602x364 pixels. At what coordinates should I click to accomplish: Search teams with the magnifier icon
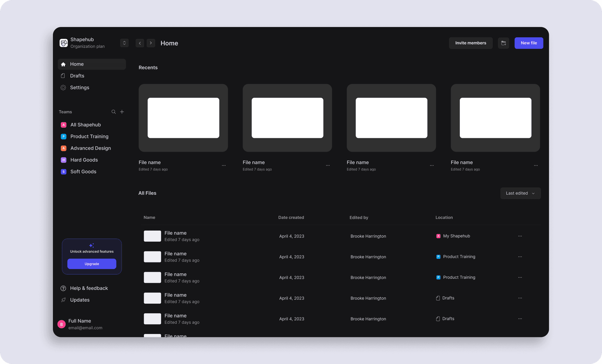click(x=113, y=112)
